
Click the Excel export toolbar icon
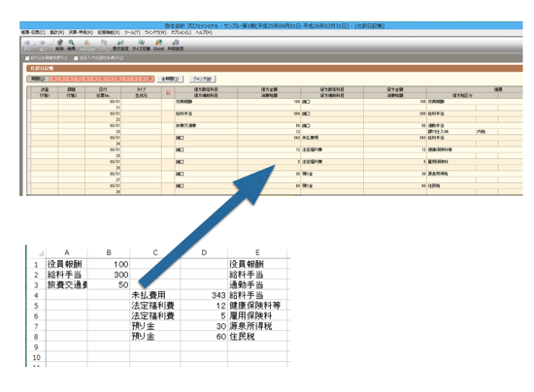(158, 43)
